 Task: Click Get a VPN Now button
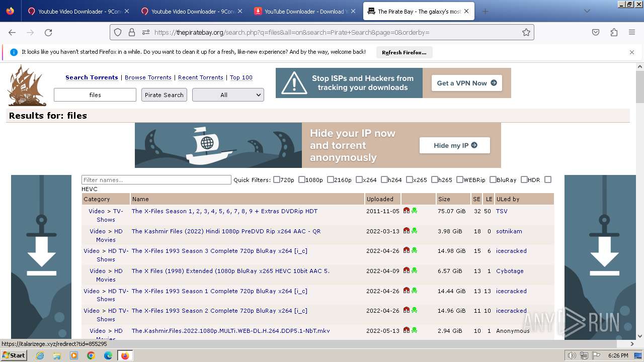[467, 83]
